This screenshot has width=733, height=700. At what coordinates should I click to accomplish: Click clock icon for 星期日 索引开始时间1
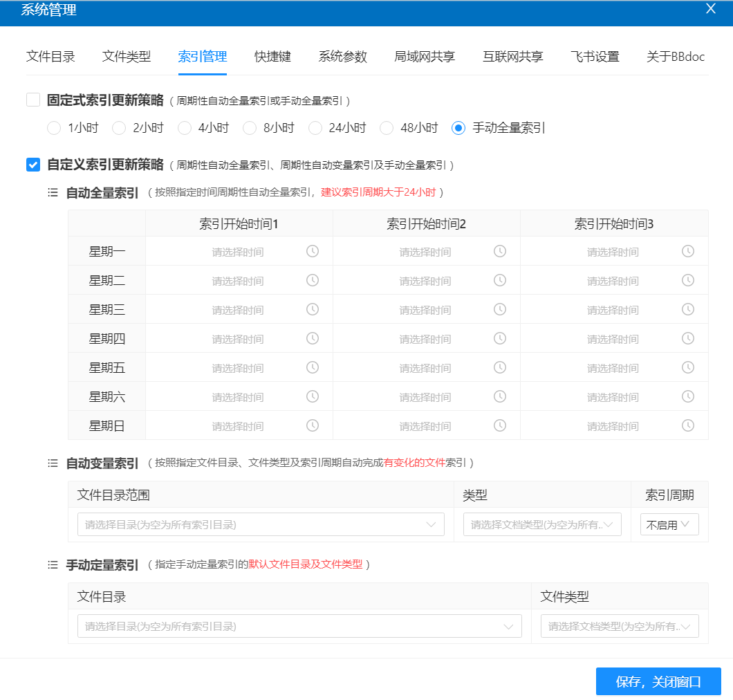point(313,425)
